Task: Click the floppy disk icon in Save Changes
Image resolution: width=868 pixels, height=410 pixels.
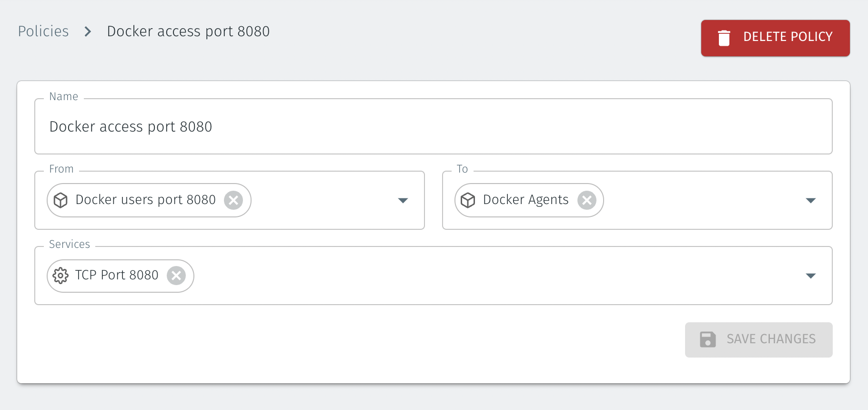Action: (708, 339)
